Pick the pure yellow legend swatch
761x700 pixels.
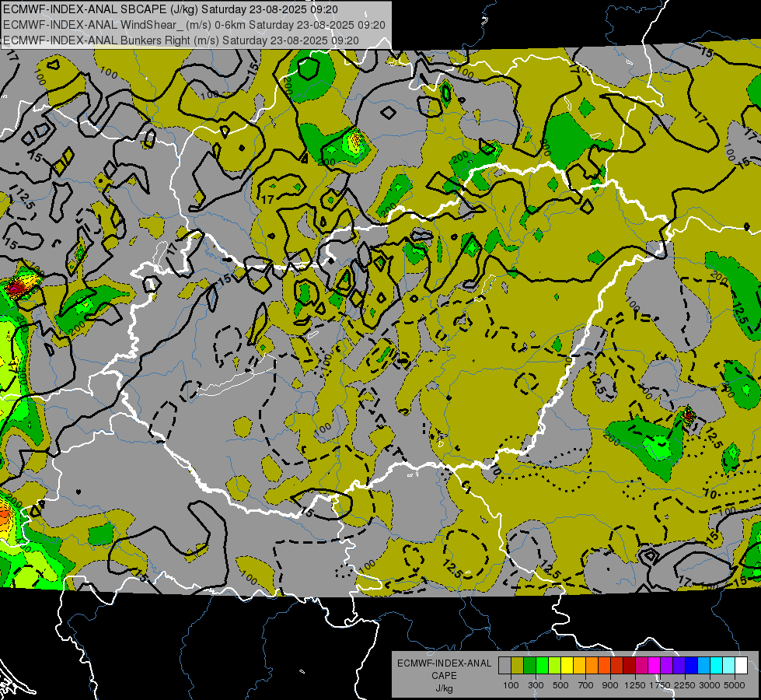point(567,665)
